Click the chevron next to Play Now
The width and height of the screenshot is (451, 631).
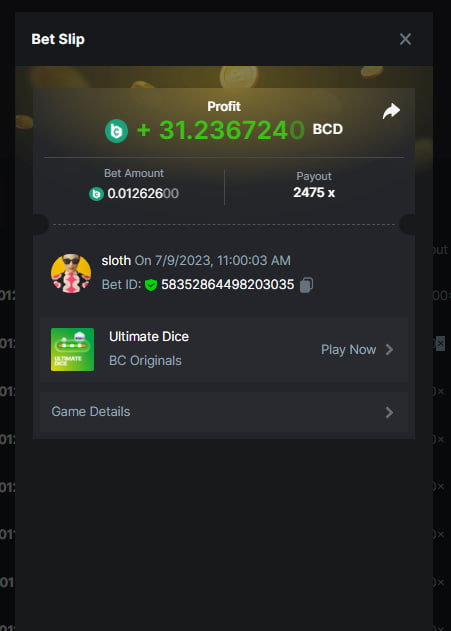(389, 350)
